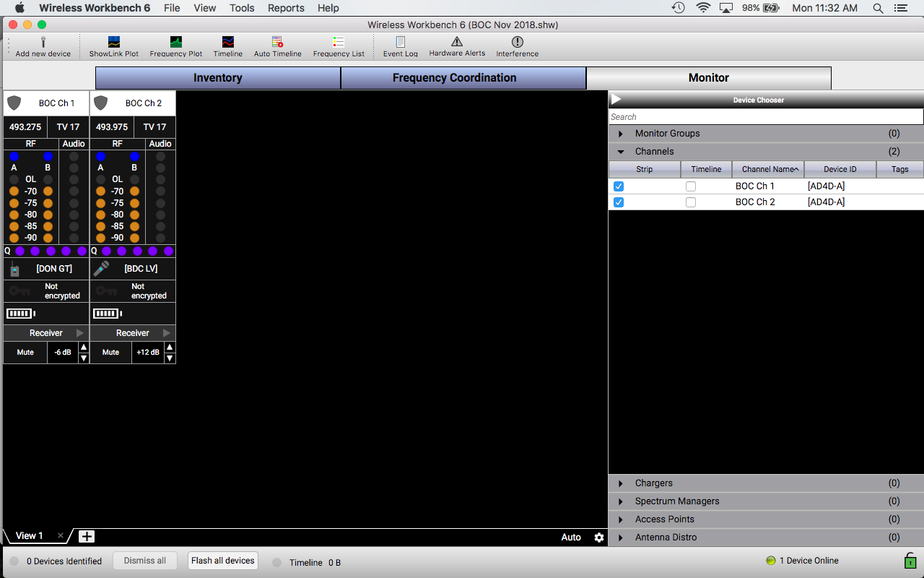Collapse the Device Chooser panel with its arrow
924x578 pixels.
pyautogui.click(x=616, y=99)
